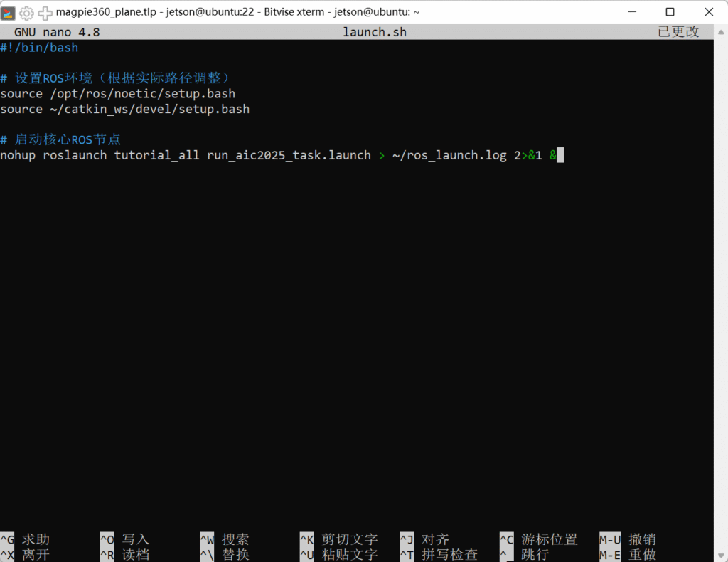Place cursor on the #!/bin/bash line
Screen dimensions: 728x562
point(39,48)
